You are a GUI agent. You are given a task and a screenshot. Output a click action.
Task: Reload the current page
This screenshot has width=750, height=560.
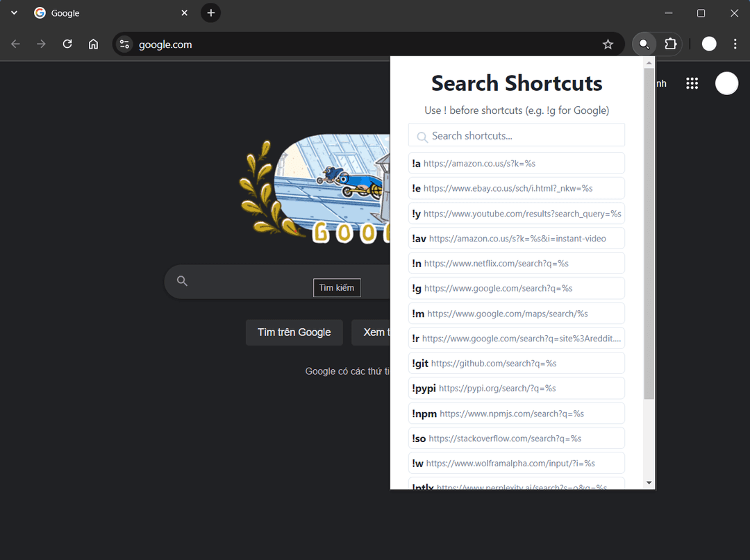[67, 44]
